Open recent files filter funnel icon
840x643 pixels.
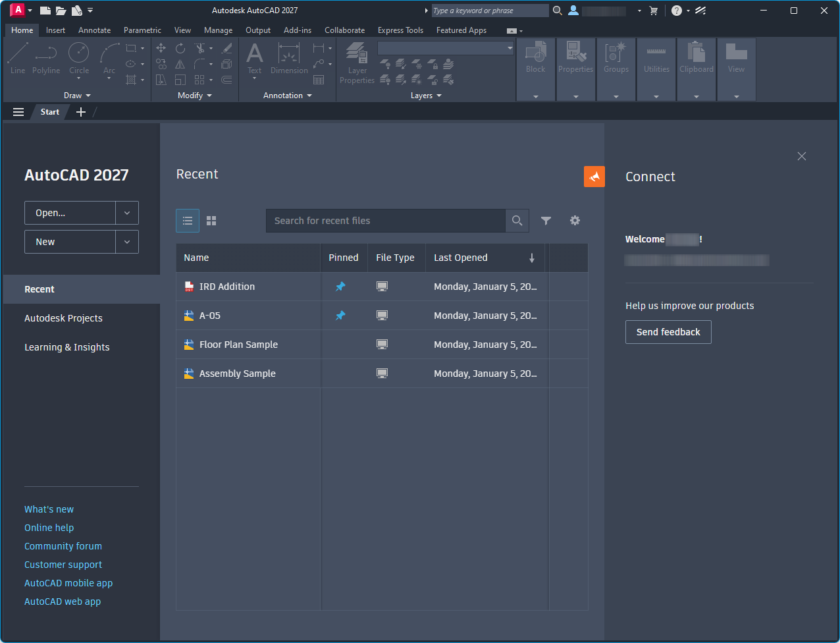click(x=546, y=221)
